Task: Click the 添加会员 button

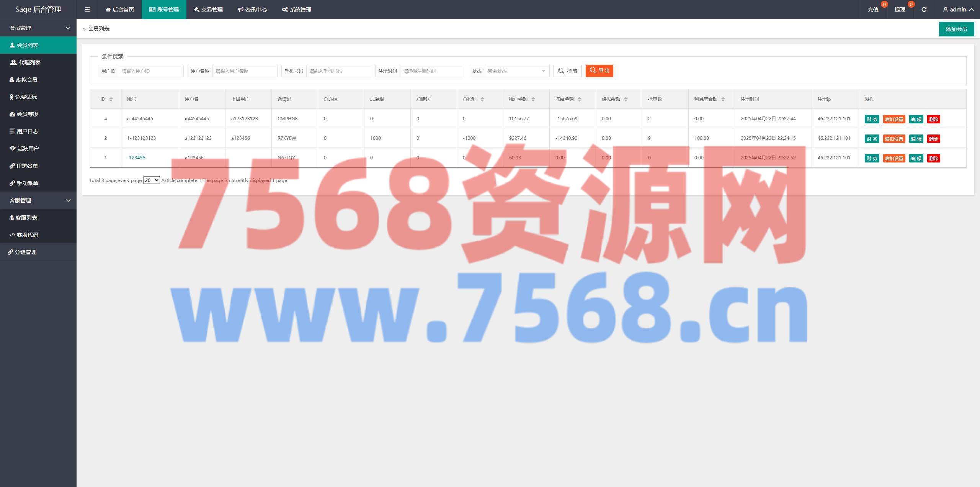Action: [956, 29]
